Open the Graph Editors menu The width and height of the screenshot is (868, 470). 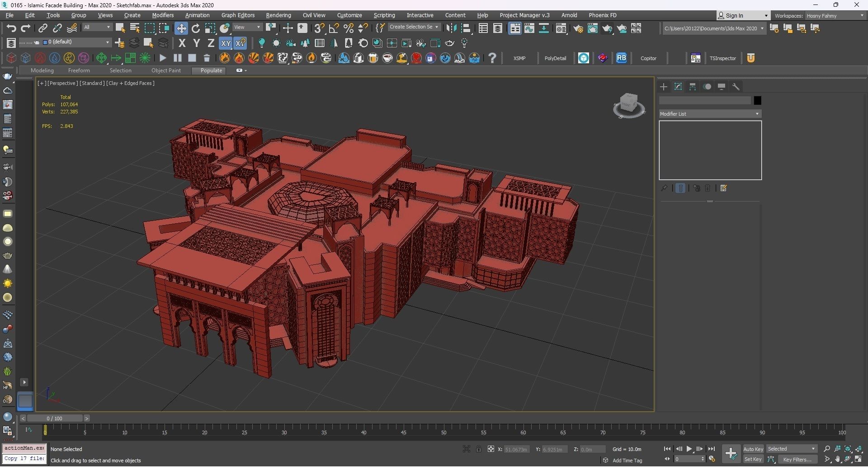pyautogui.click(x=238, y=15)
